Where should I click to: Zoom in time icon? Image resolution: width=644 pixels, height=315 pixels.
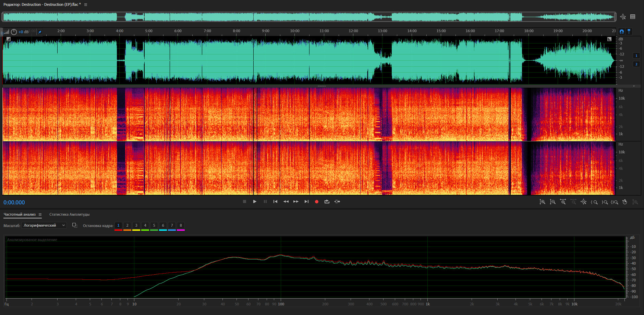[x=563, y=202]
